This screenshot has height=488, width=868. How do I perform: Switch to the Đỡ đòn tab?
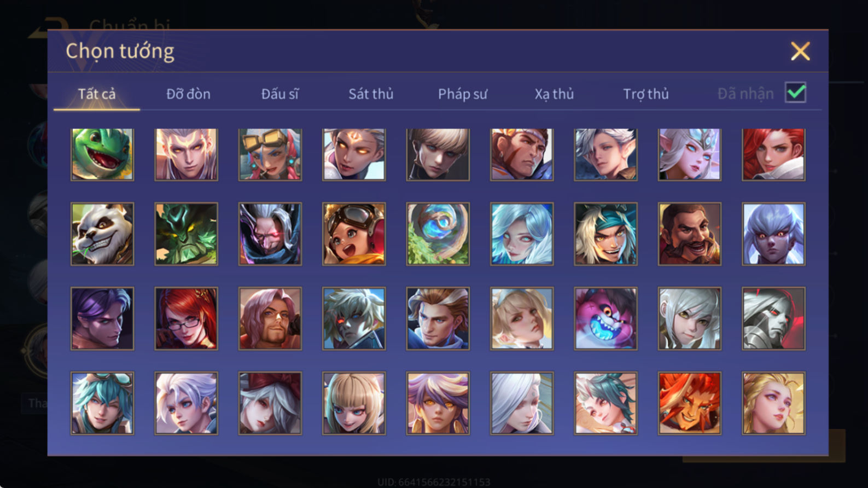[188, 94]
